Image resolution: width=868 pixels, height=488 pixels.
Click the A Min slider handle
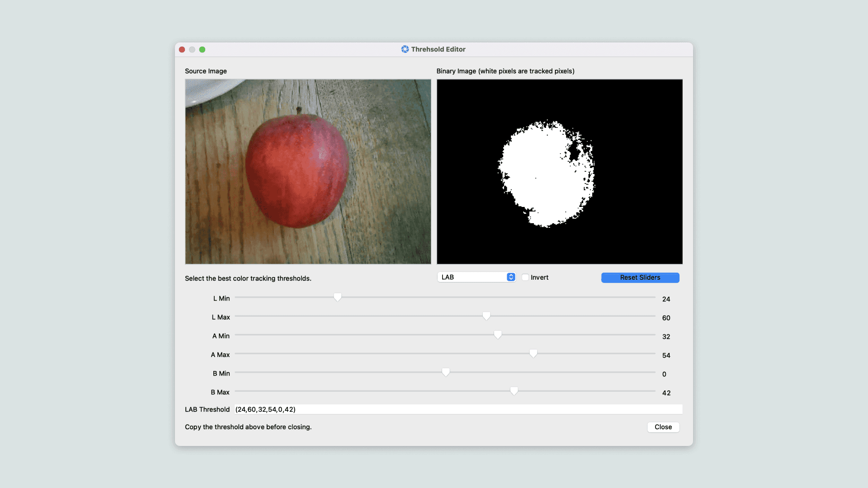[497, 335]
